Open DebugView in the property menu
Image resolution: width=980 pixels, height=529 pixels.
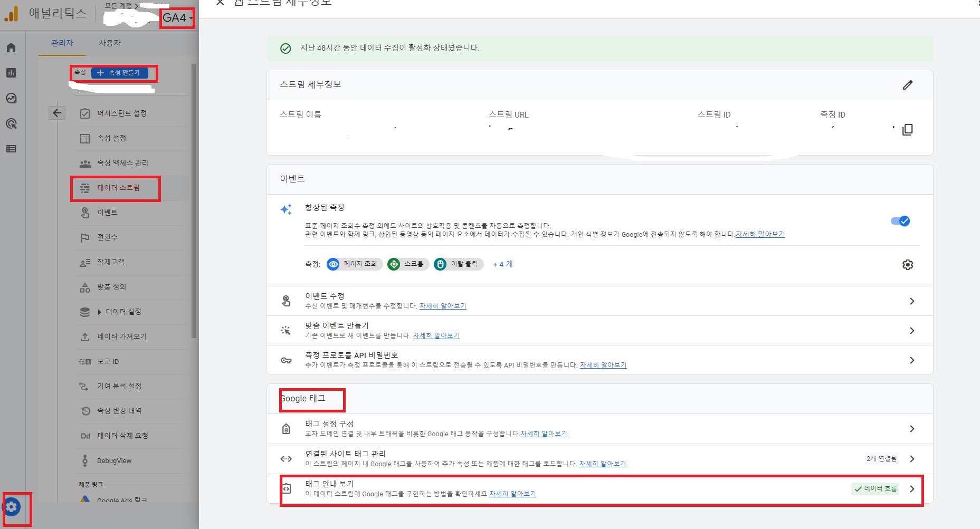click(113, 460)
